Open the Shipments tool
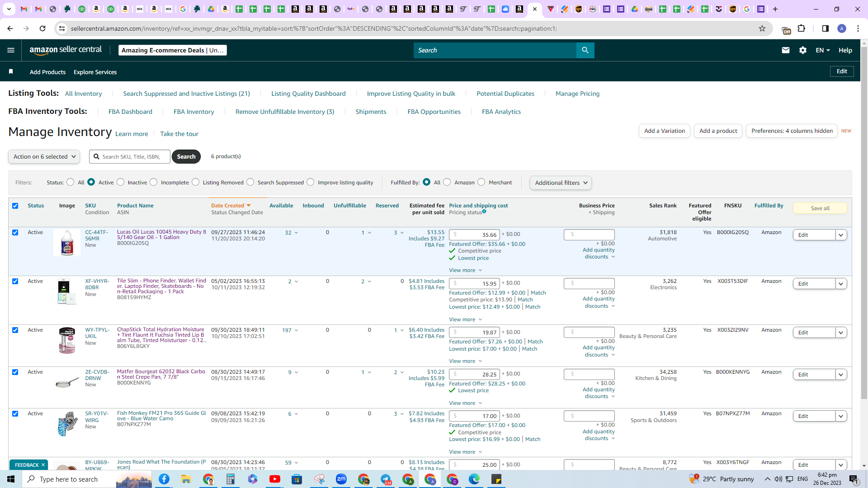 coord(371,112)
